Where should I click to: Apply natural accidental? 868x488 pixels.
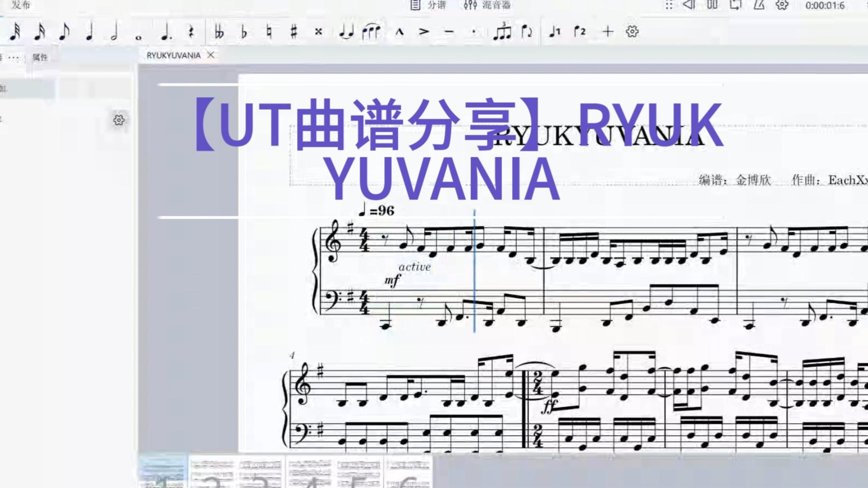pyautogui.click(x=269, y=32)
